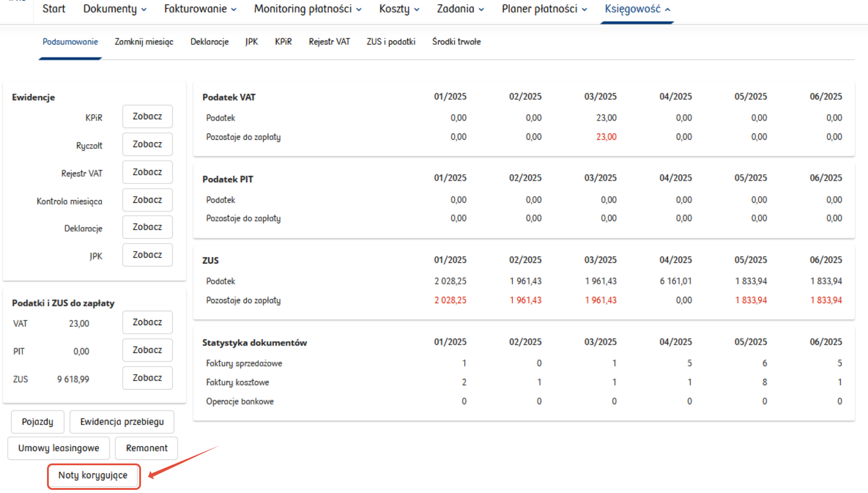Switch to Zamknij miesiąc tab
The image size is (868, 493).
(144, 42)
